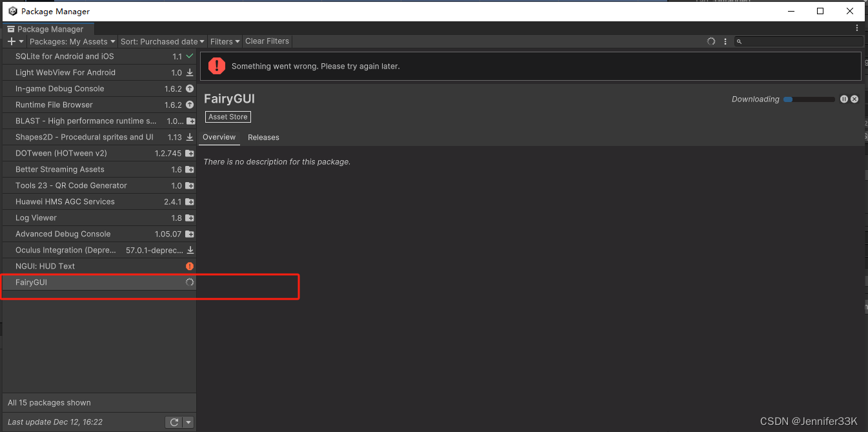Screen dimensions: 868x432
Task: Click the error icon in the warning banner
Action: tap(217, 65)
